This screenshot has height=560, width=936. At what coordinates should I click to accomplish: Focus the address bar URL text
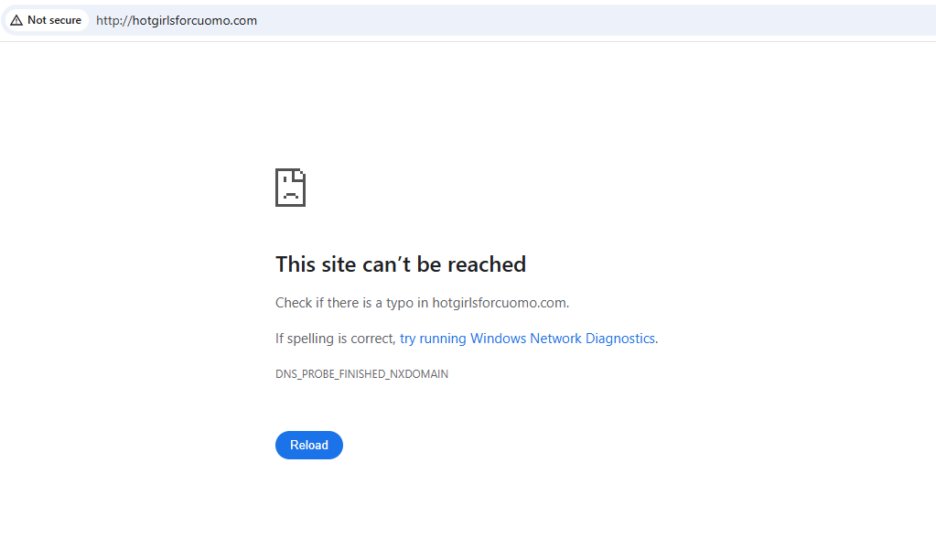(177, 20)
